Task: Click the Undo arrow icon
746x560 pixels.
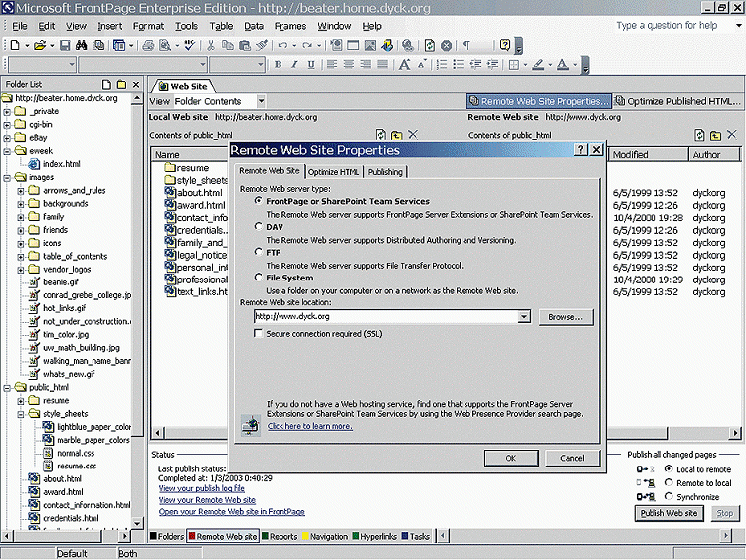Action: pyautogui.click(x=282, y=45)
